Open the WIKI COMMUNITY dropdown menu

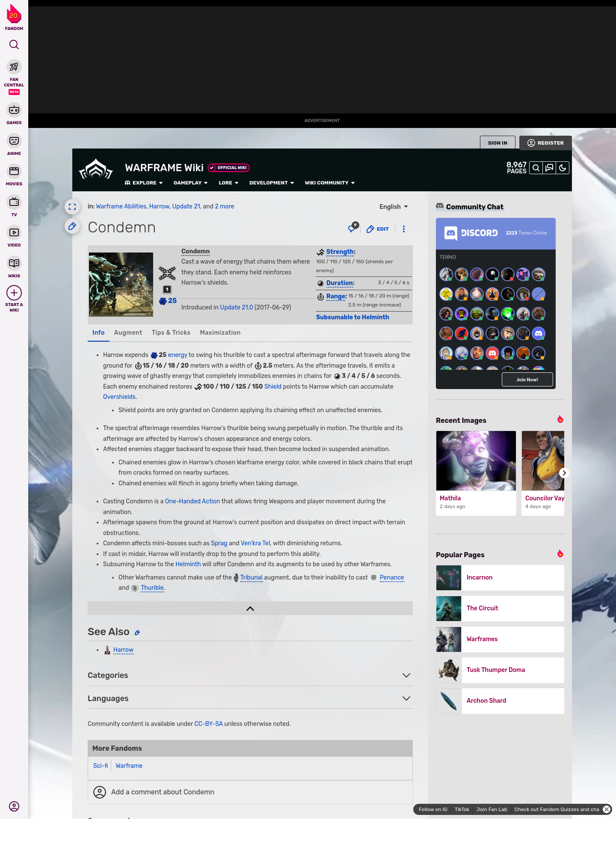click(x=330, y=183)
